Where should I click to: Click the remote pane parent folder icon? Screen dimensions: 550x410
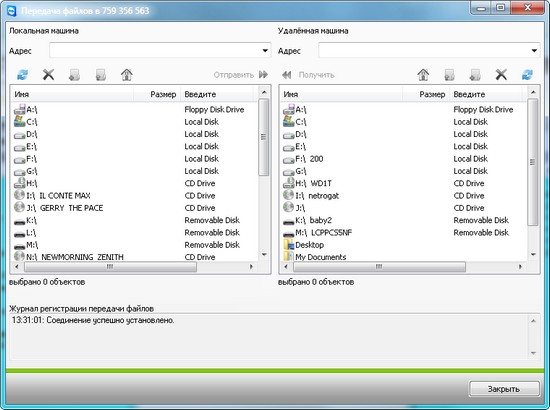449,75
